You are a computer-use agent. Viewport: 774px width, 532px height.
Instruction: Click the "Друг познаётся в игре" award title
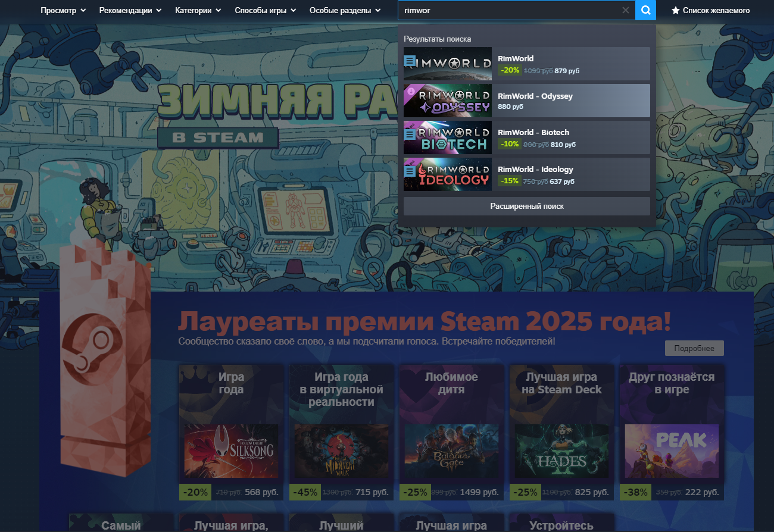click(x=672, y=383)
